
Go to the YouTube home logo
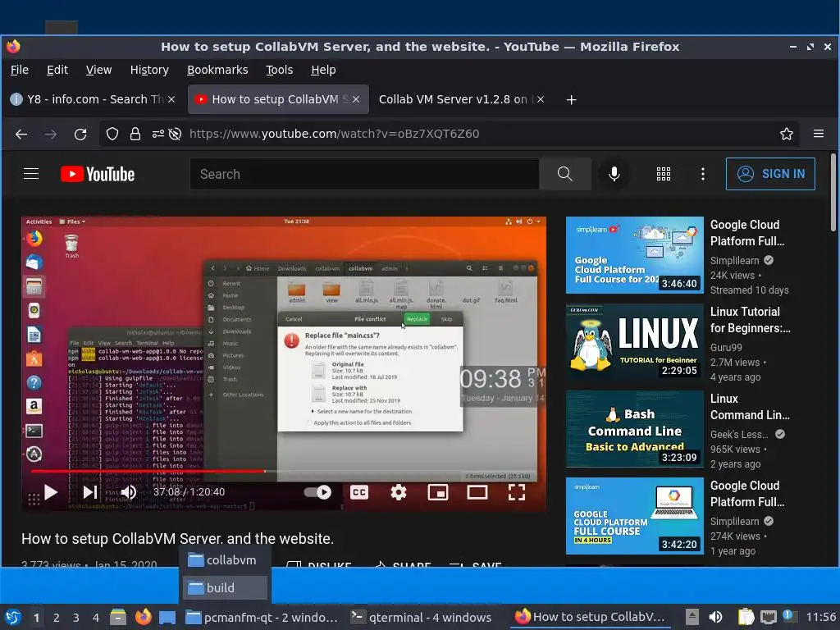tap(98, 174)
